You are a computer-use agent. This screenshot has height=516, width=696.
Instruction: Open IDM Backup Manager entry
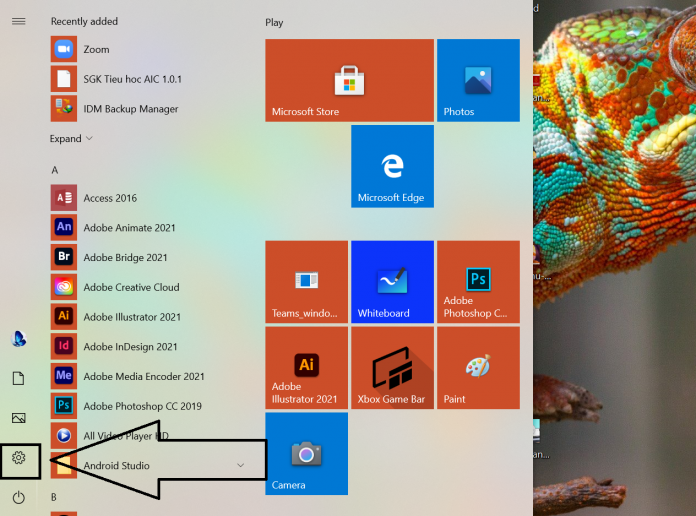click(x=130, y=109)
